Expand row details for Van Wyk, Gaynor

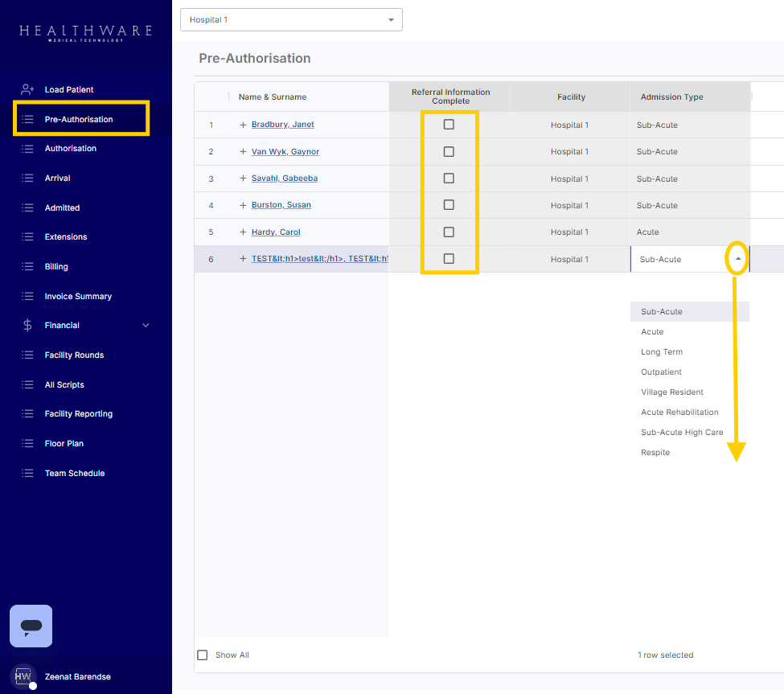click(243, 152)
